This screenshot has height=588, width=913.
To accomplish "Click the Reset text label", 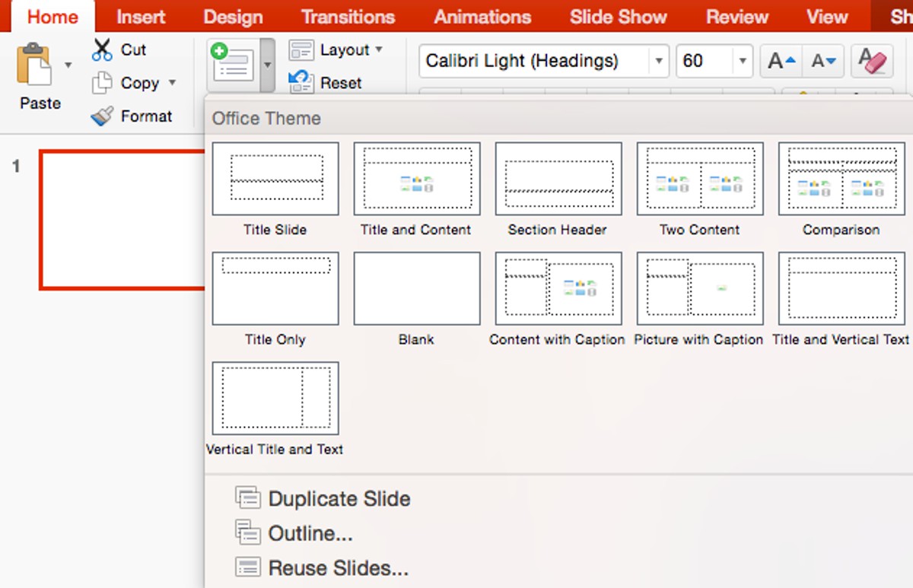I will [x=341, y=83].
